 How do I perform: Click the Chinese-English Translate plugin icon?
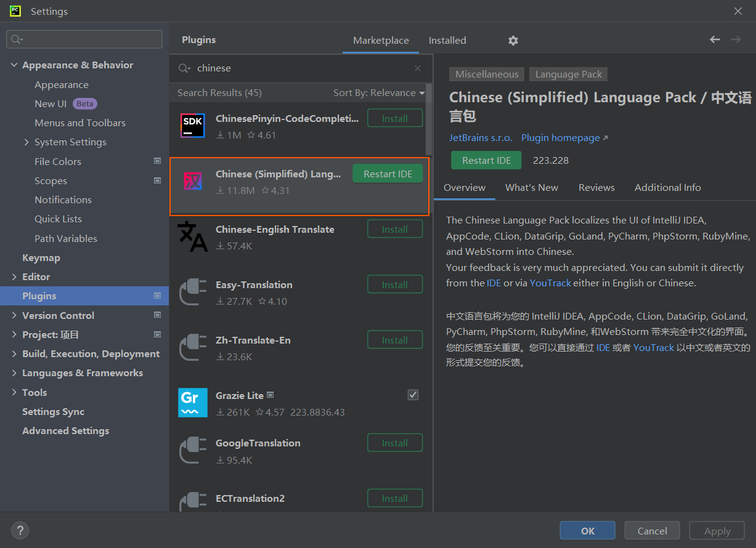(192, 236)
